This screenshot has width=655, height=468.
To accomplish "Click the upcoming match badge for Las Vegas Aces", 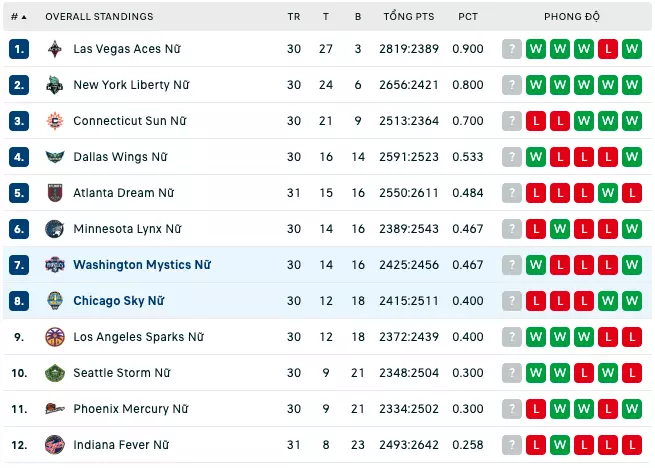I will [x=512, y=49].
